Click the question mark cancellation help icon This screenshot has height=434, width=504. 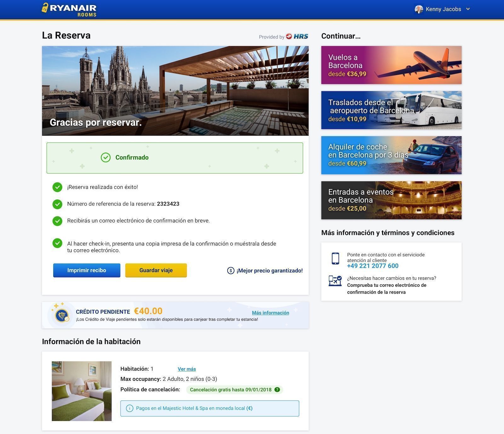(277, 390)
